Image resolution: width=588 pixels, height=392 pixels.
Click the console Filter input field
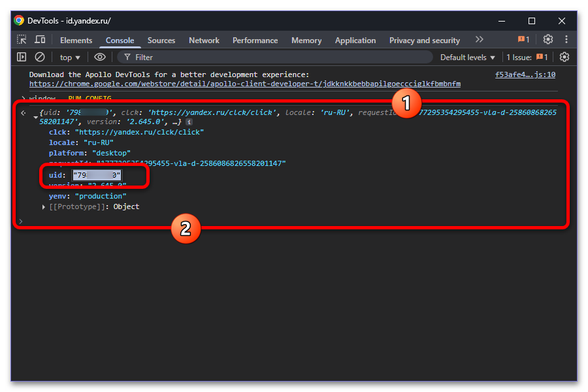tap(275, 57)
